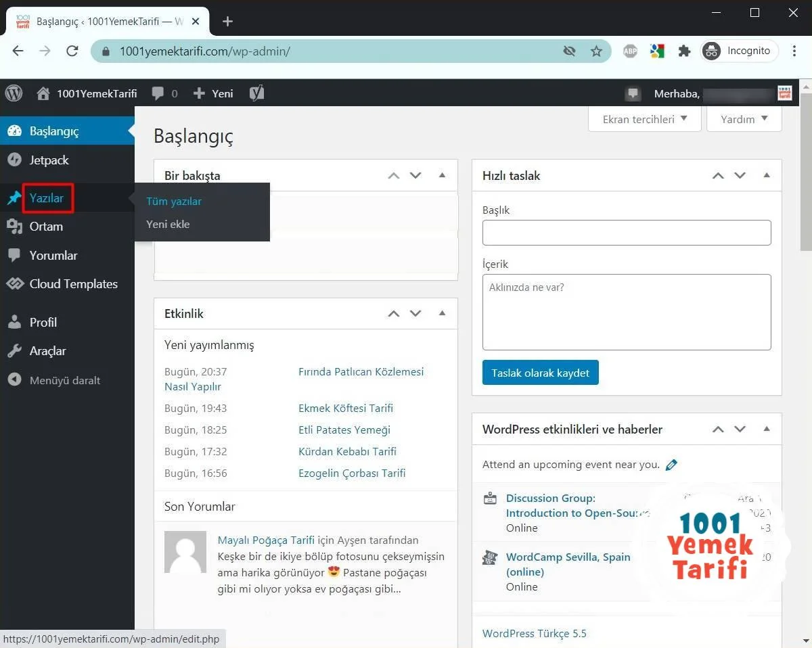Click the commenter avatar thumbnail

click(x=185, y=552)
